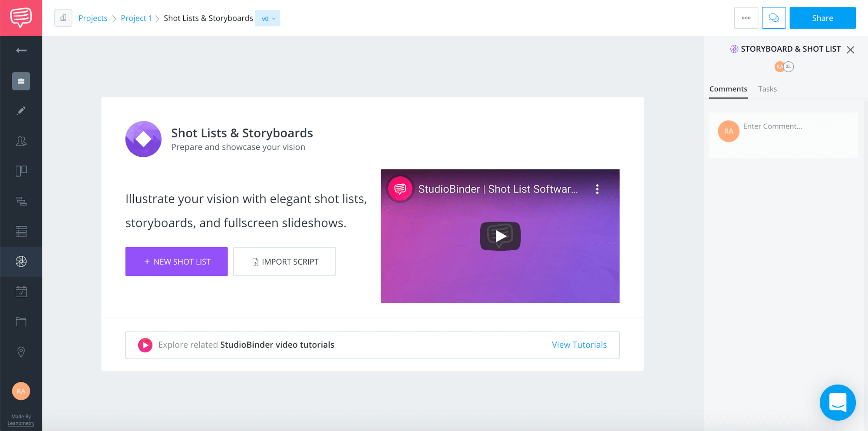
Task: Open the calendar icon in the sidebar
Action: pos(20,291)
